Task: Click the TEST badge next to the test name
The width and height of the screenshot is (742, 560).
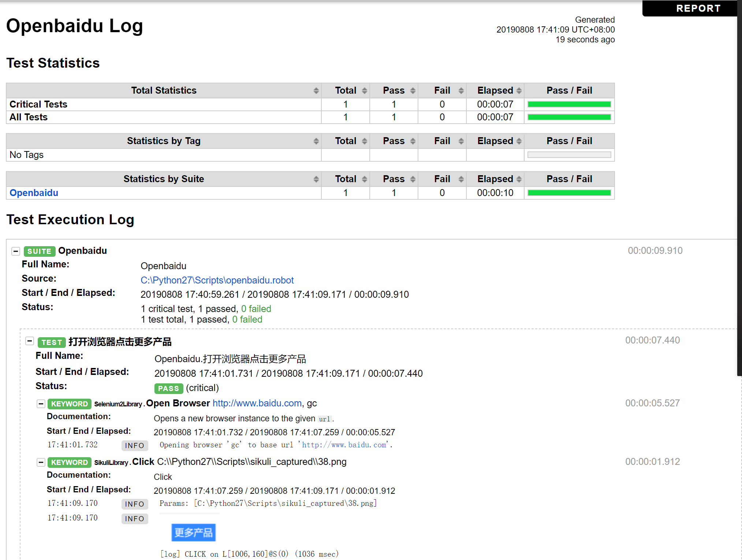Action: pyautogui.click(x=51, y=342)
